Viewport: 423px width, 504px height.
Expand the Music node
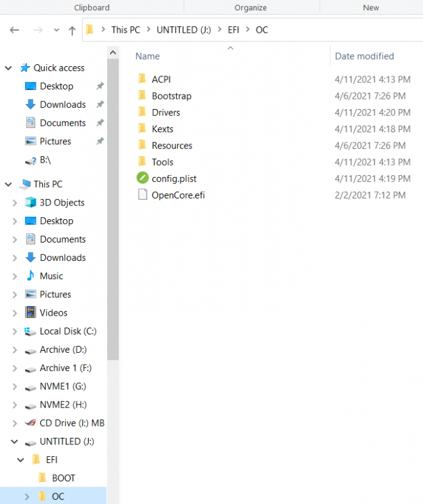coord(14,276)
